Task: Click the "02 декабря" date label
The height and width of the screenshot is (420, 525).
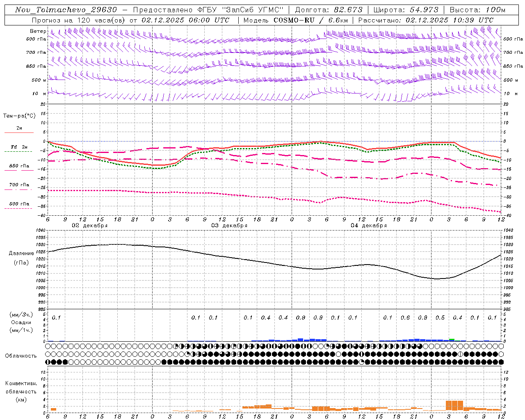Action: tap(90, 226)
